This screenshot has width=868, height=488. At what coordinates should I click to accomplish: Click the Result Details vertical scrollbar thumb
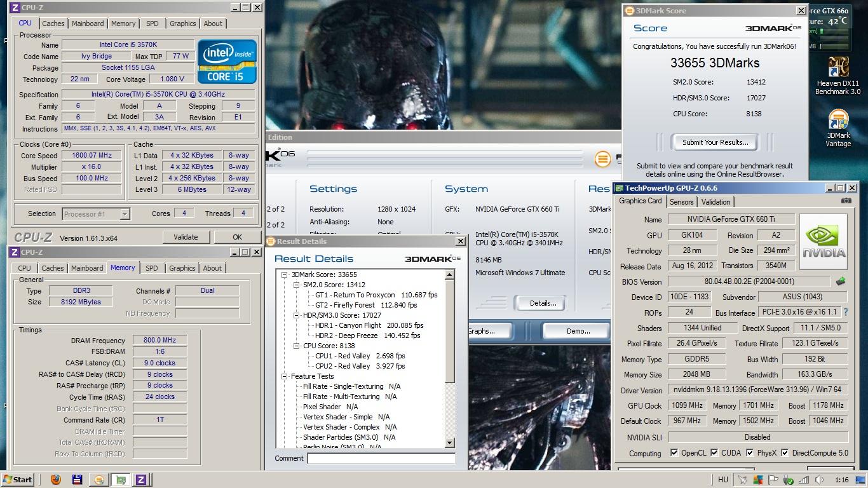point(450,331)
